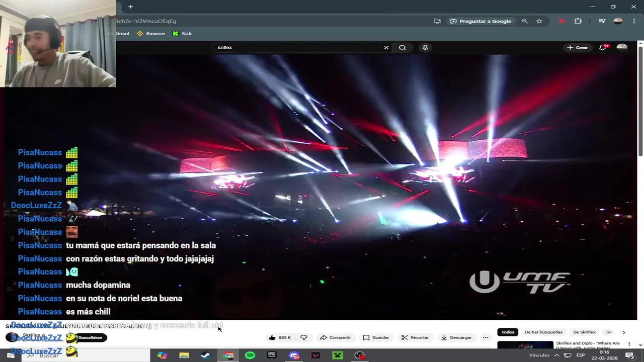This screenshot has width=644, height=362.
Task: Click the Vínculos toolbar on taskbar
Action: click(539, 355)
